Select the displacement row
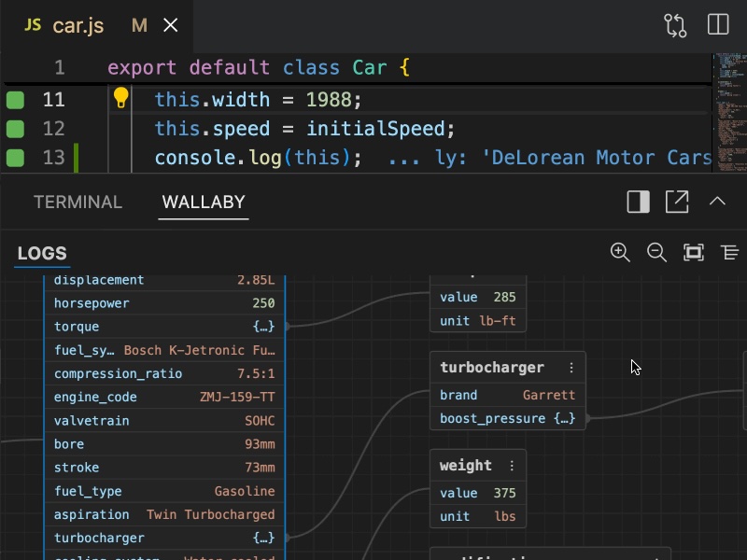The width and height of the screenshot is (747, 560). coord(164,281)
